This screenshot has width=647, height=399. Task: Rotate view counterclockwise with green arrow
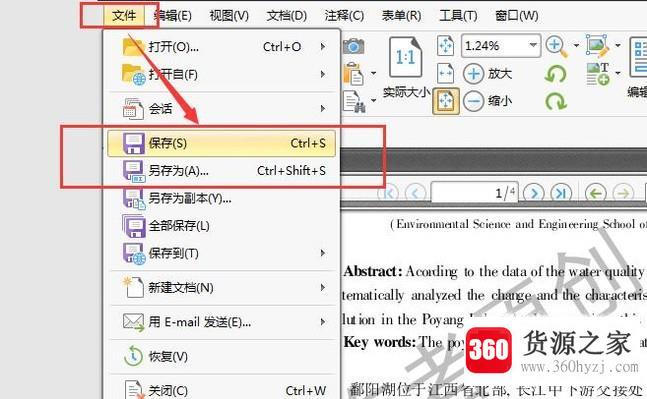coord(556,74)
